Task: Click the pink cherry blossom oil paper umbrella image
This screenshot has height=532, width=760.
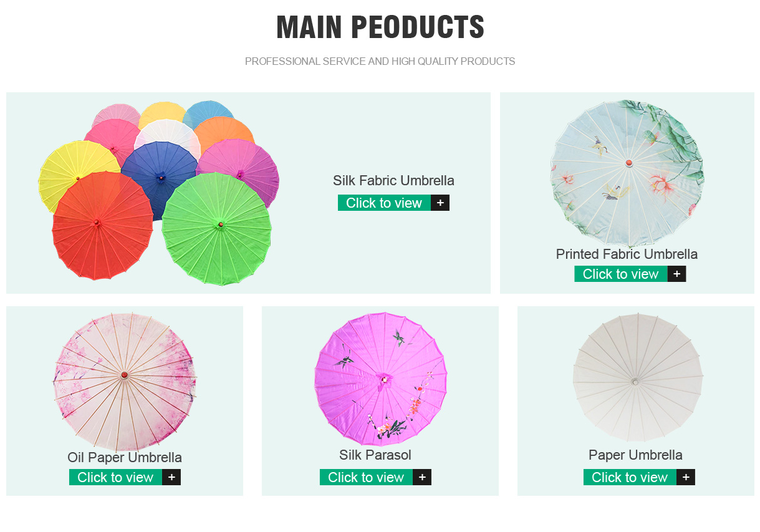Action: click(125, 380)
